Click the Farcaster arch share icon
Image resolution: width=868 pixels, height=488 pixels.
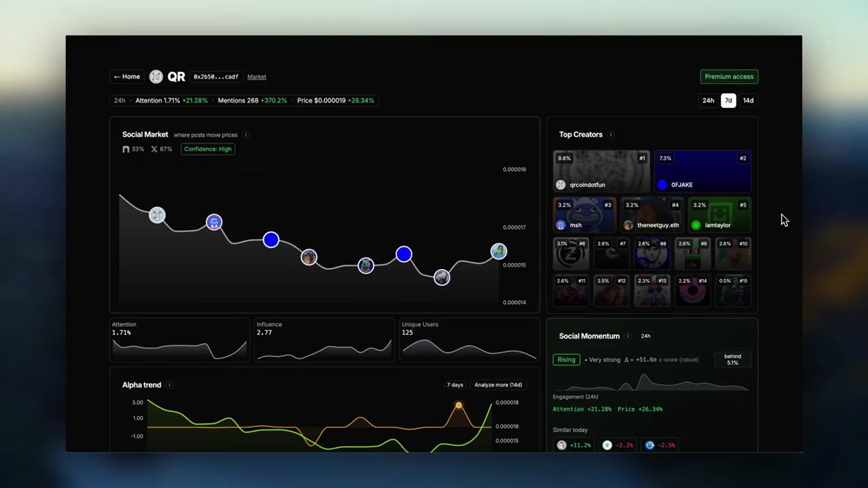pos(126,149)
